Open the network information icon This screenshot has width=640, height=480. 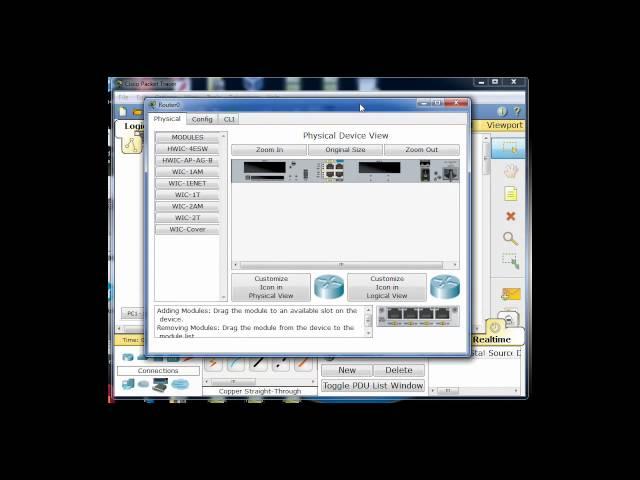pos(502,111)
